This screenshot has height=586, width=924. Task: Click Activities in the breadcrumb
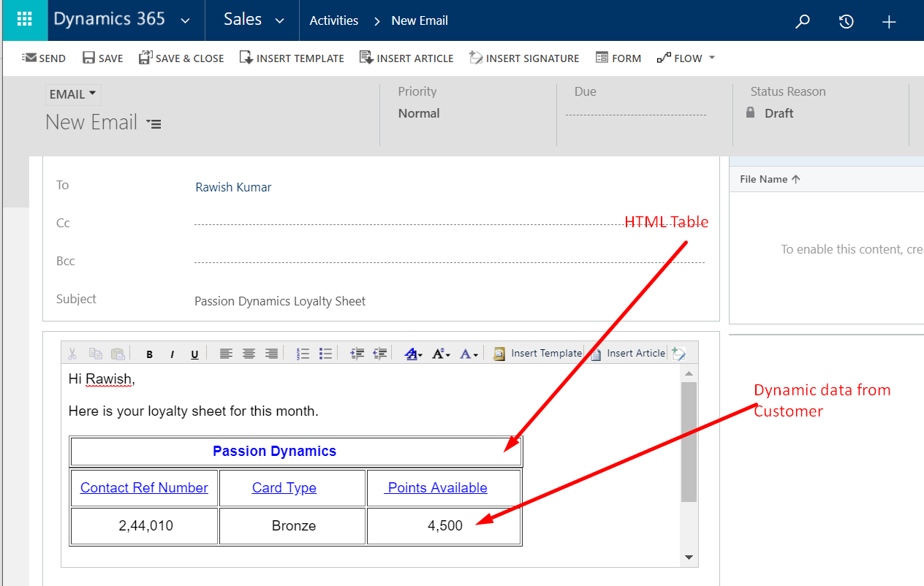(x=333, y=20)
